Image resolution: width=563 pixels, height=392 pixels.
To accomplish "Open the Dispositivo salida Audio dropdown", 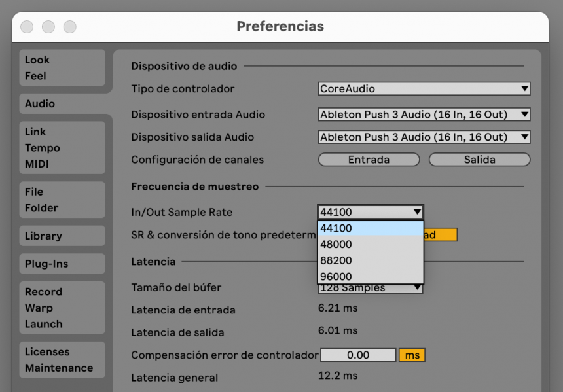I will point(424,137).
